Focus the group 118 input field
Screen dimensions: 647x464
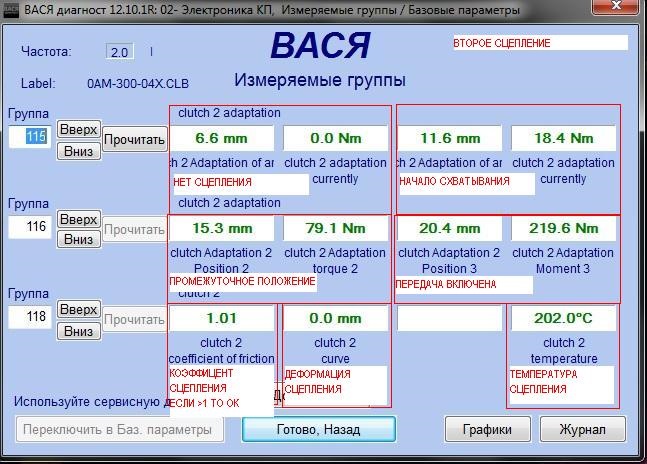pos(30,317)
